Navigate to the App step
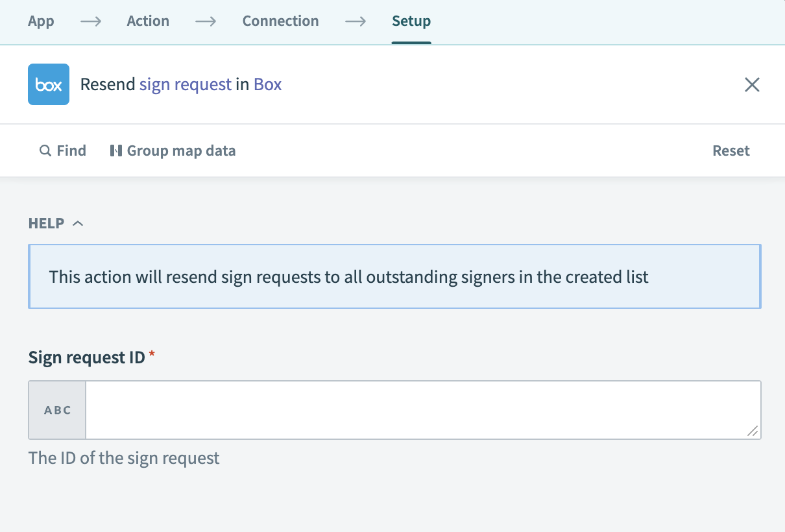 [x=41, y=21]
